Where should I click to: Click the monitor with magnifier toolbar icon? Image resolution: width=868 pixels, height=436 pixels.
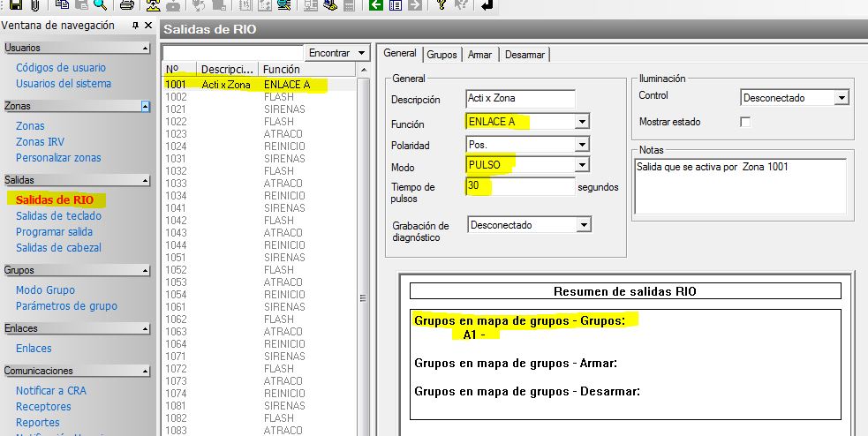284,5
